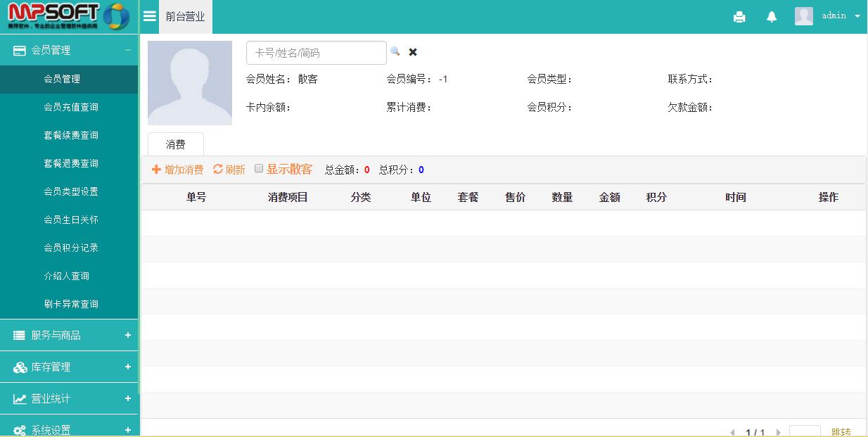Toggle the 显示散客 checkbox
The image size is (868, 437).
coord(259,169)
